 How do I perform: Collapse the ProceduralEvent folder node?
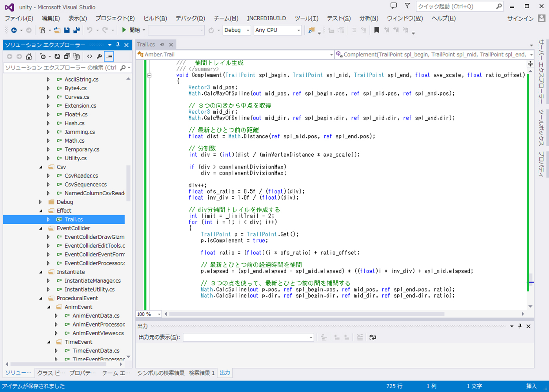(41, 298)
